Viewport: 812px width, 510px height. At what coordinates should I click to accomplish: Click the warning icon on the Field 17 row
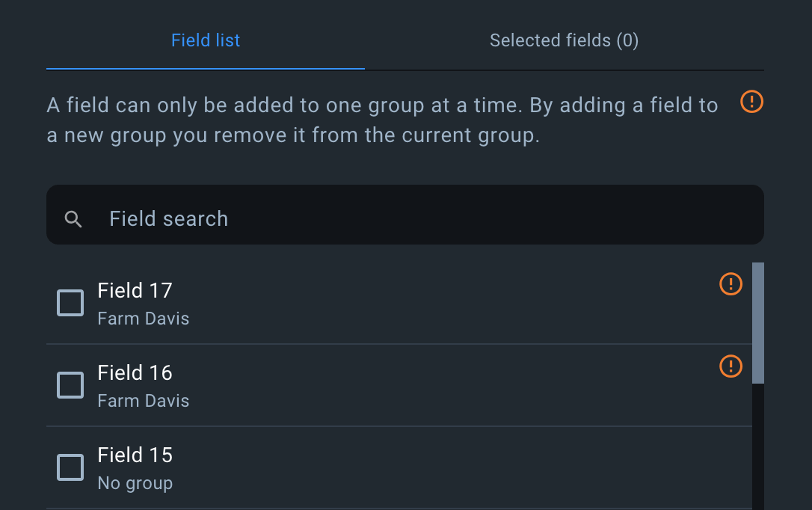[731, 284]
